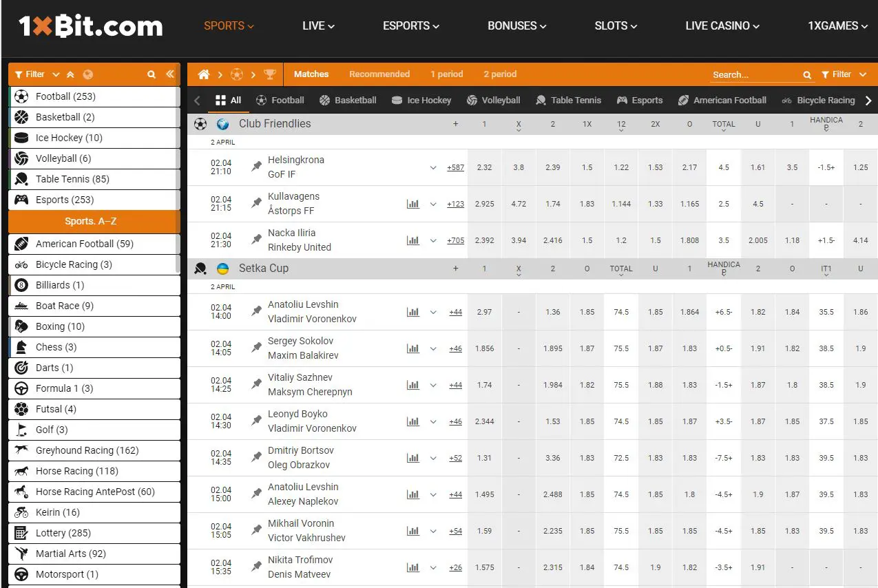Click the search magnifier in top search bar
The image size is (878, 588).
coord(807,75)
